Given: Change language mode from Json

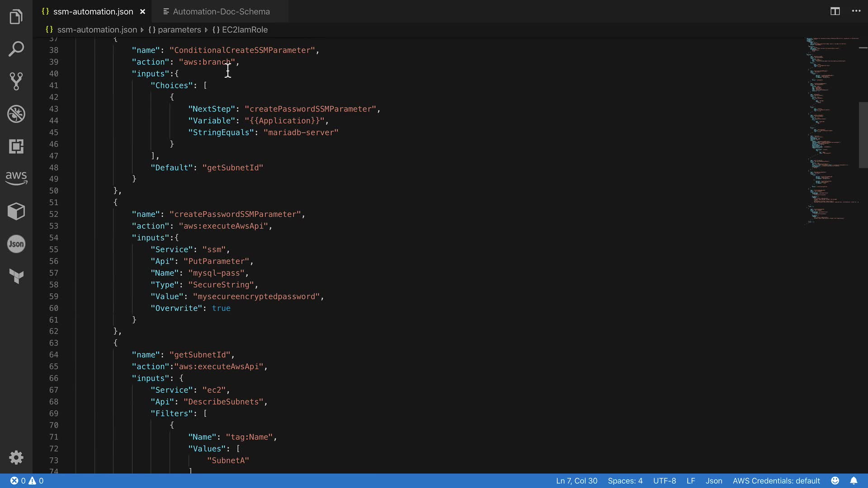Looking at the screenshot, I should click(x=714, y=481).
